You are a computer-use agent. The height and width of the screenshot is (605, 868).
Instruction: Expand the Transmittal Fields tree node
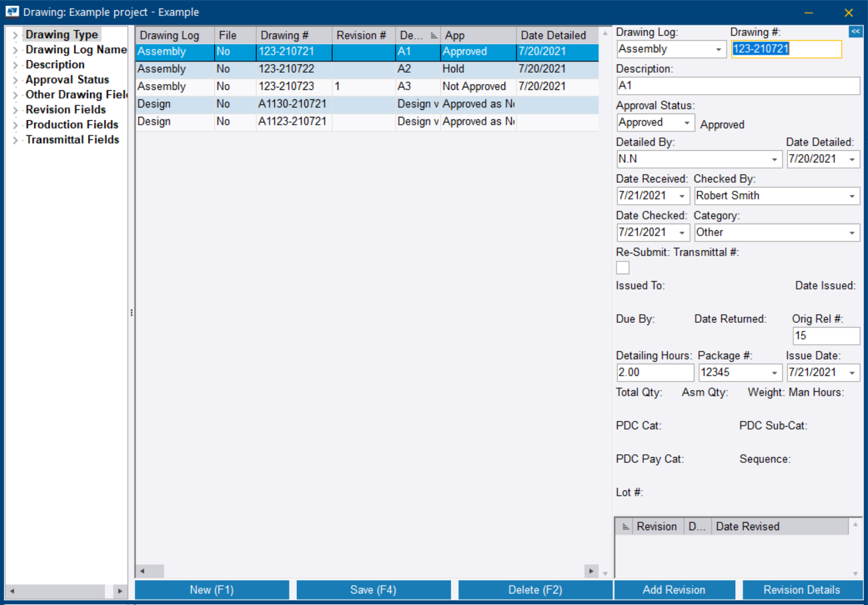point(15,139)
